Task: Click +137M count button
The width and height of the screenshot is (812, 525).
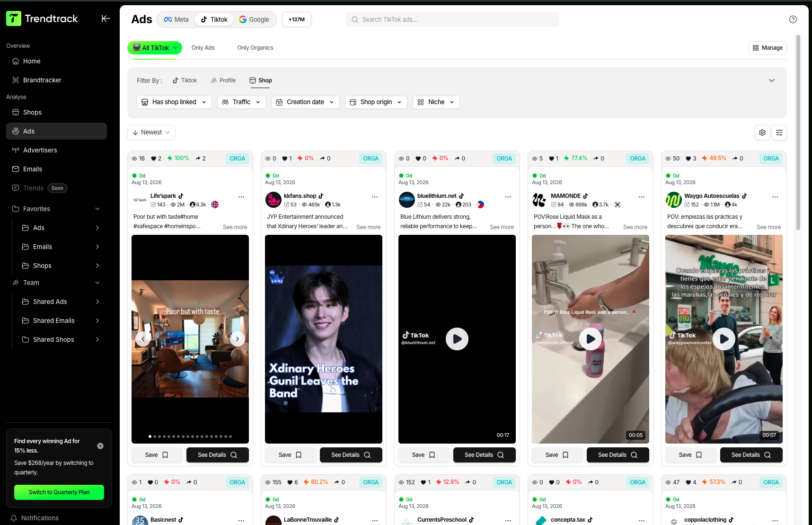Action: pos(297,19)
